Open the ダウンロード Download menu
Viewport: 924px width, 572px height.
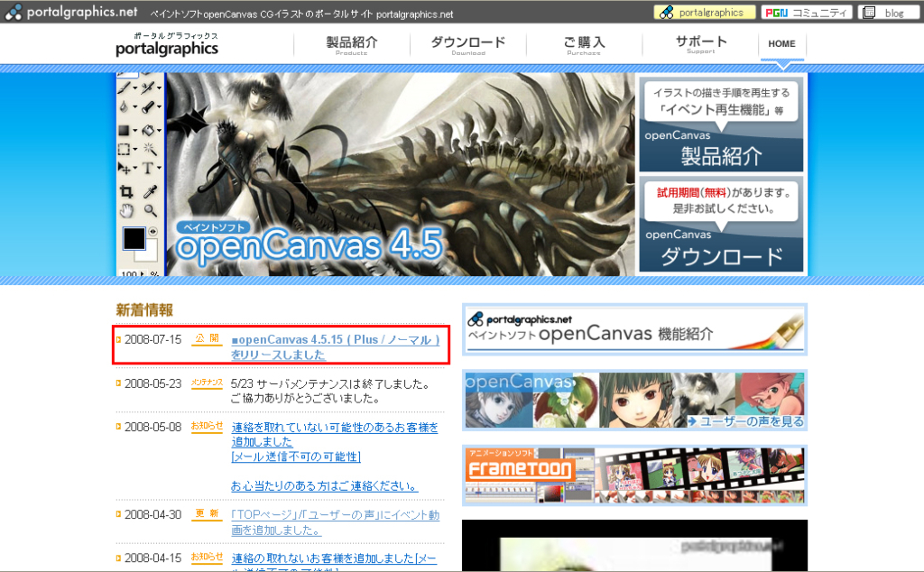tap(468, 45)
